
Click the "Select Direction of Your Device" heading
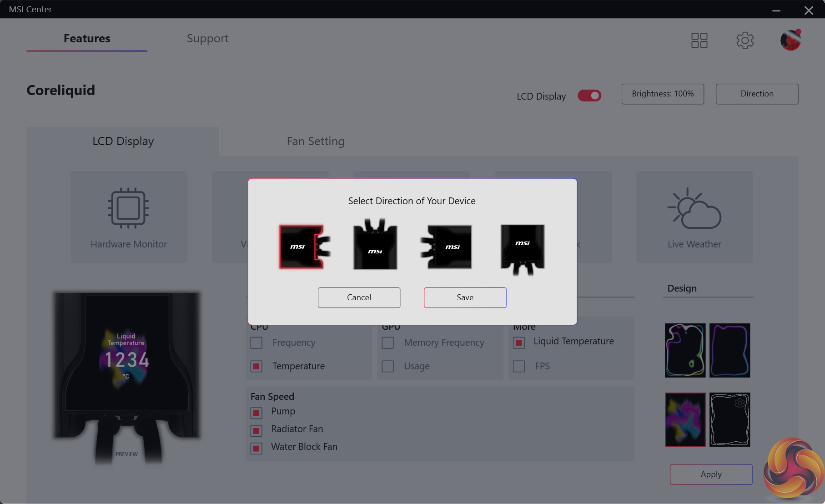412,201
